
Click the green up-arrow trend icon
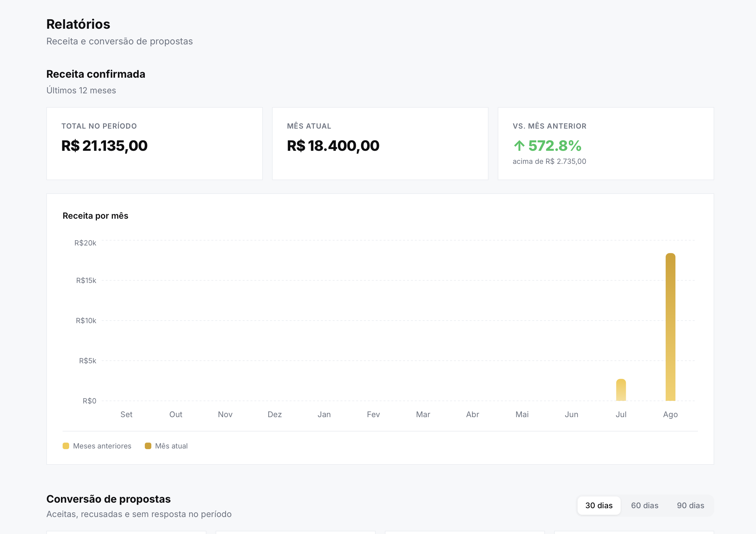(519, 146)
